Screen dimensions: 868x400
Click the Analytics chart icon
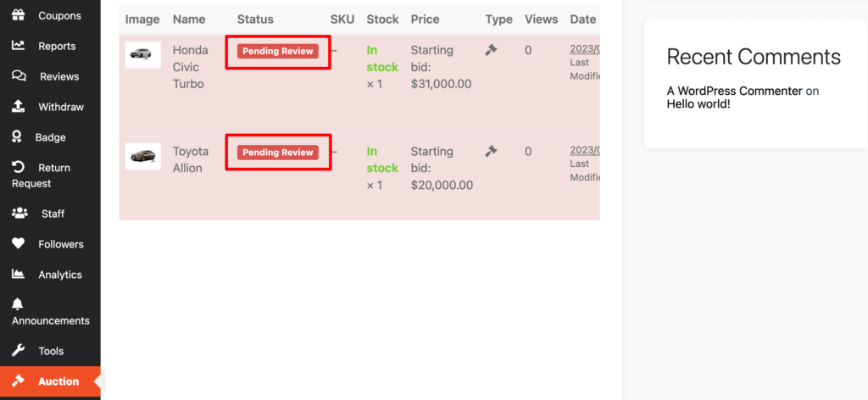(x=18, y=275)
